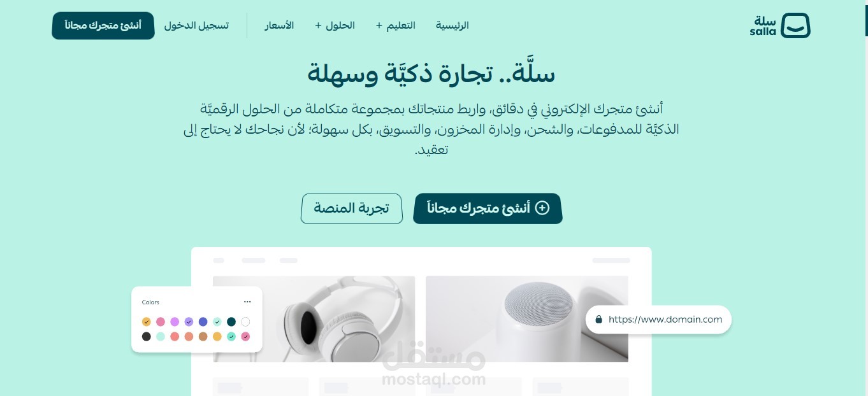
Task: Click the white speaker product image
Action: [527, 319]
